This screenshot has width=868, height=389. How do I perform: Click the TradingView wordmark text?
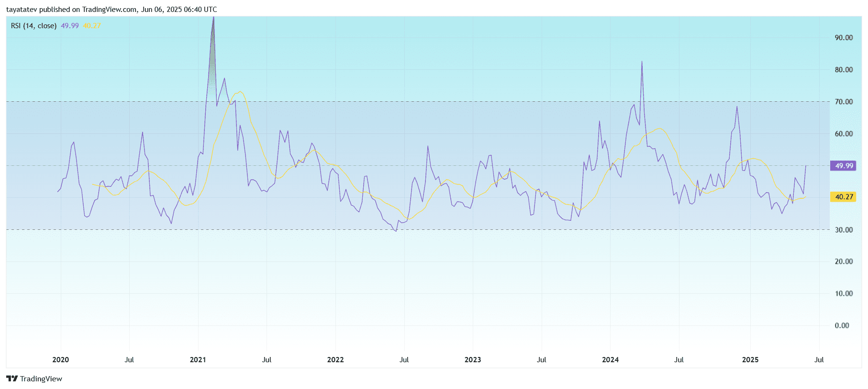(41, 378)
